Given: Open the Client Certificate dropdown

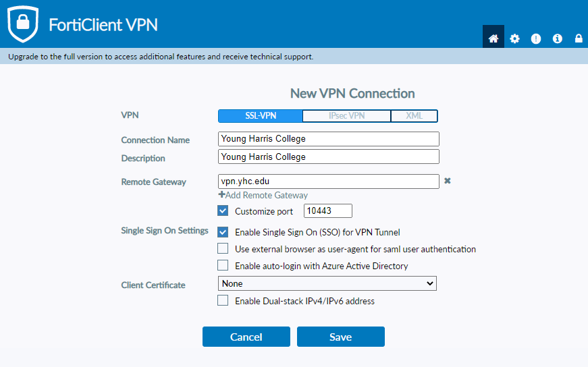Looking at the screenshot, I should click(327, 283).
